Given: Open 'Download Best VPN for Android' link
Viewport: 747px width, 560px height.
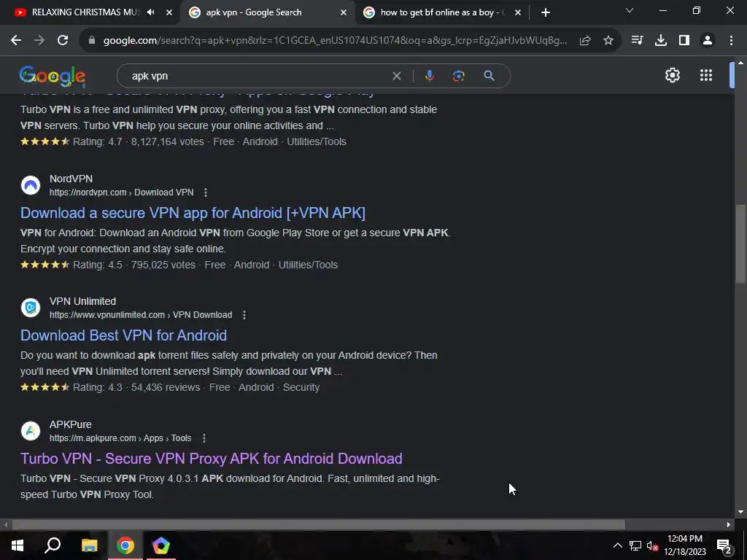Looking at the screenshot, I should tap(123, 335).
